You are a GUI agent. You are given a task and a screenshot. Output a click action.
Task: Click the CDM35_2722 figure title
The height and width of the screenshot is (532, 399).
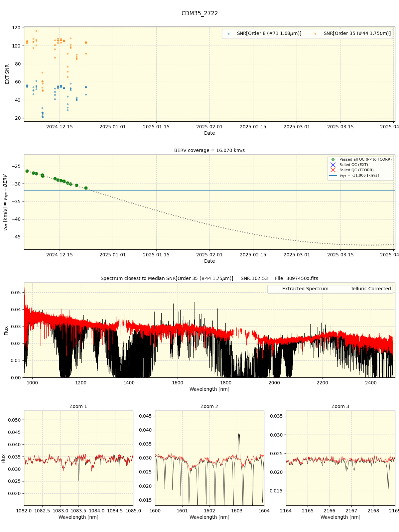199,13
